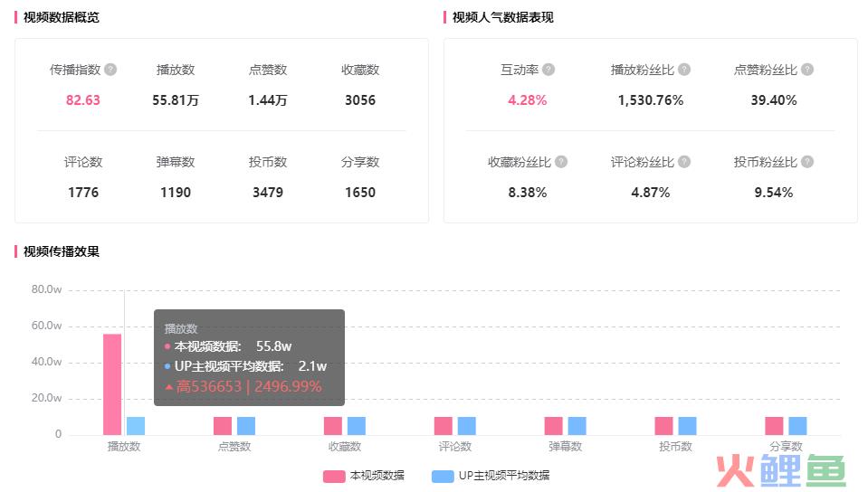Click 互动率 value 4.28%
This screenshot has height=492, width=868.
[x=528, y=100]
